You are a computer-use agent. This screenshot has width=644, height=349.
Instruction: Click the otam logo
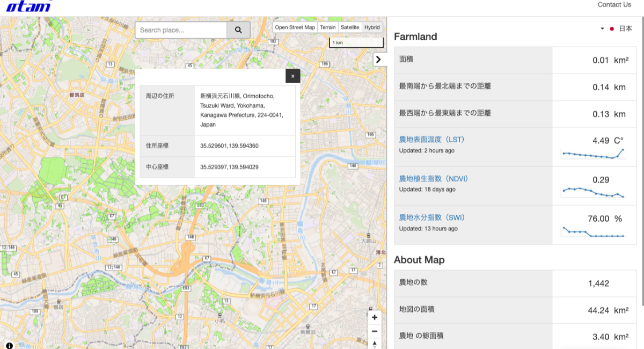click(28, 6)
